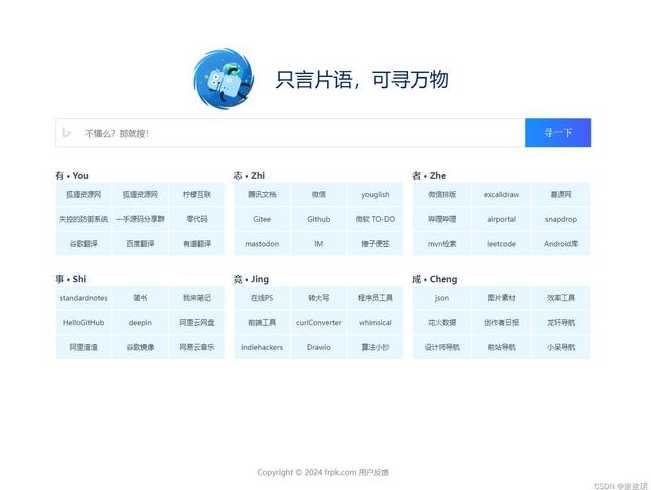Open the 微信 link under Zhi

coord(318,194)
